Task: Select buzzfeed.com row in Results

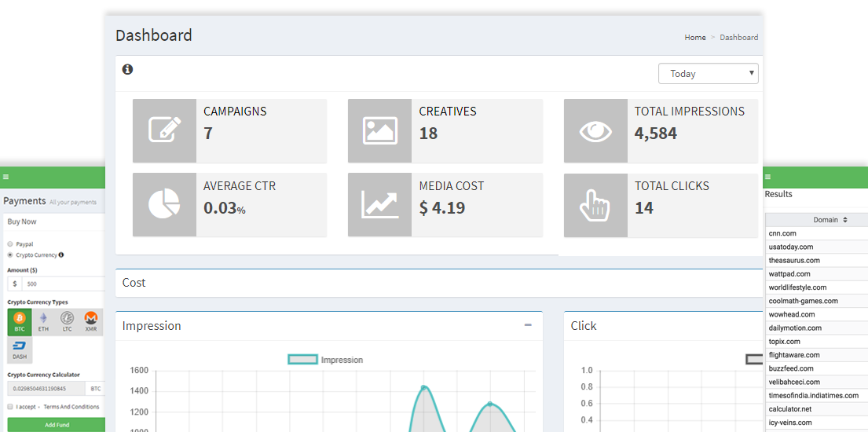Action: point(816,369)
